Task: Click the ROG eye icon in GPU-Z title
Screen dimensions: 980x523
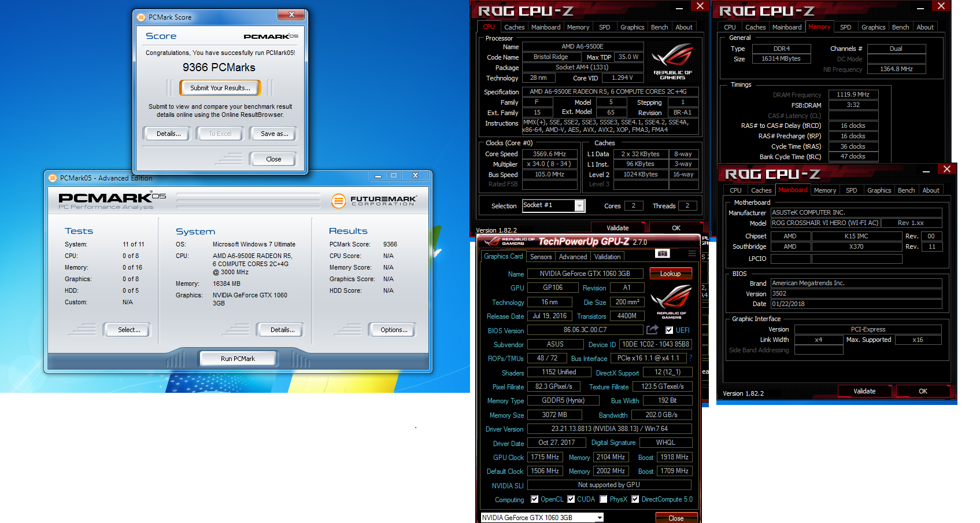Action: coord(492,242)
